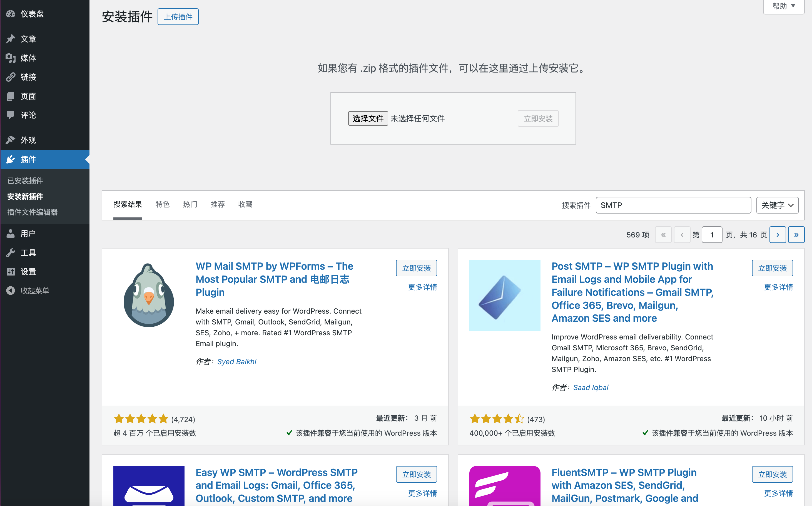This screenshot has height=506, width=812.
Task: Open Media via its sidebar icon
Action: coord(11,58)
